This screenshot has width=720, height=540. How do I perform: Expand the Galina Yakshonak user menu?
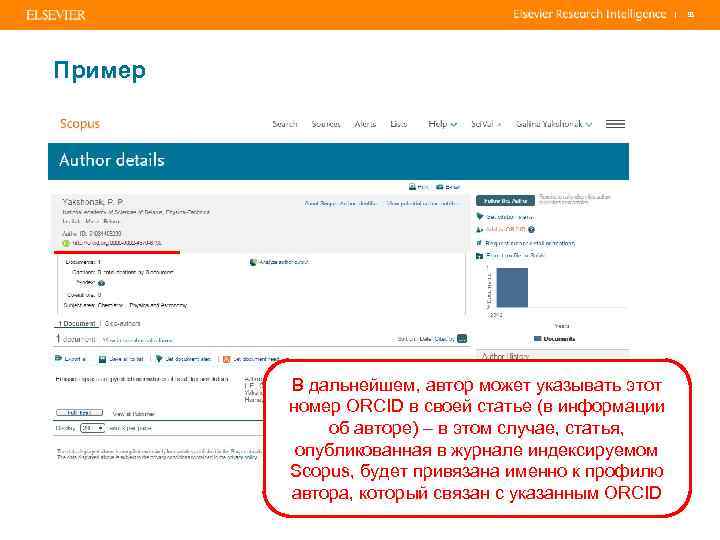(554, 124)
